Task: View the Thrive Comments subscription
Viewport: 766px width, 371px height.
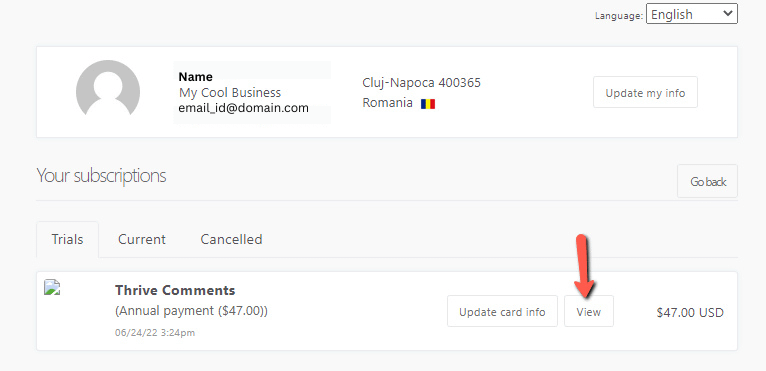Action: click(x=589, y=311)
